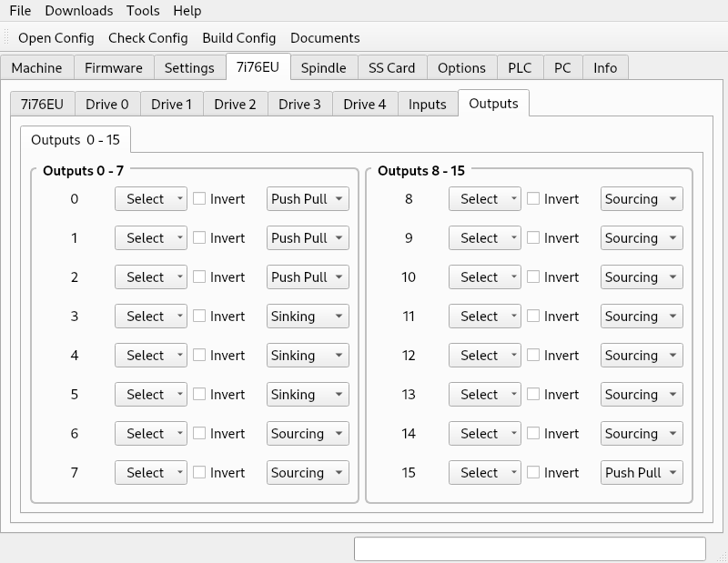Image resolution: width=728 pixels, height=563 pixels.
Task: Open the Select menu for output 0
Action: (151, 199)
